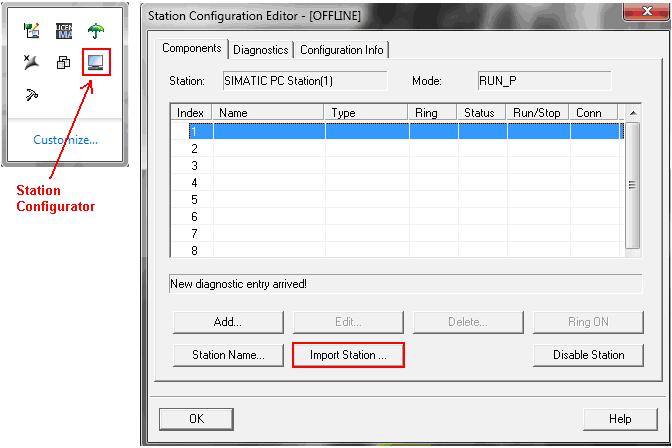Viewport: 672px width, 448px height.
Task: Click the network computer tray icon
Action: pos(32,30)
